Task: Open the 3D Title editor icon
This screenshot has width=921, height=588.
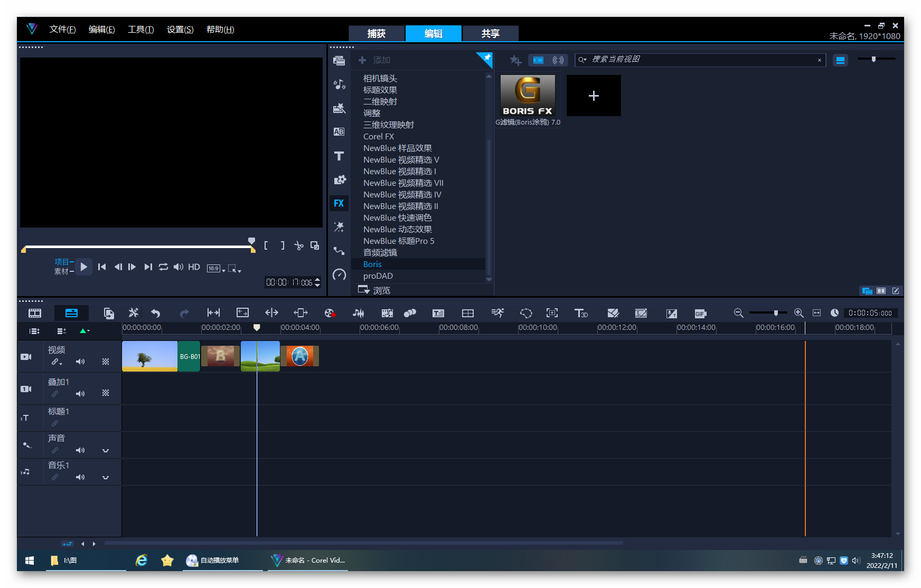Action: point(581,313)
